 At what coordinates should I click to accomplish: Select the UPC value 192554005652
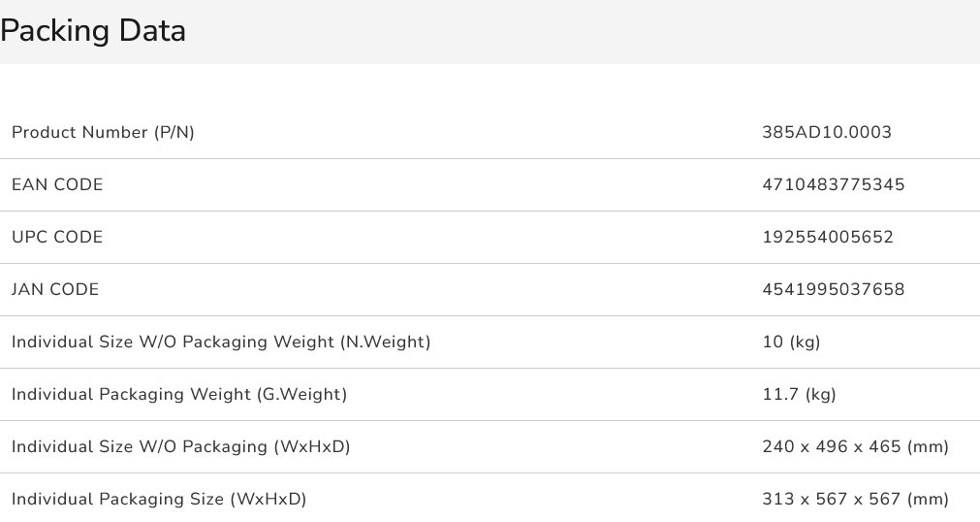pyautogui.click(x=828, y=237)
